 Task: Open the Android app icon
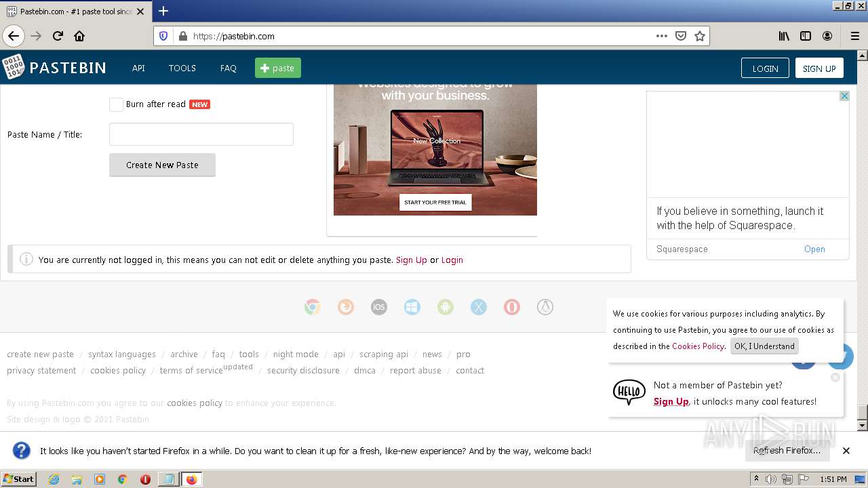tap(446, 307)
